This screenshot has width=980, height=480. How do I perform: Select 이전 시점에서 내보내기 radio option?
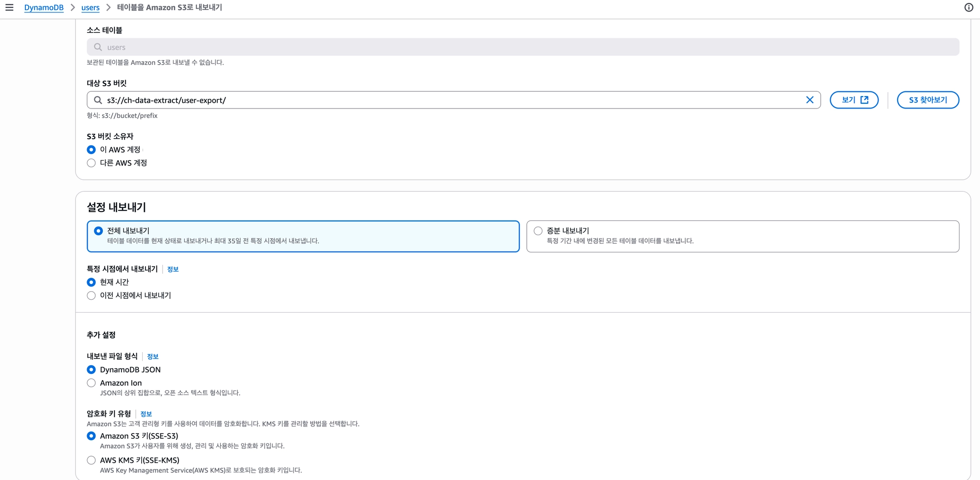(x=91, y=295)
